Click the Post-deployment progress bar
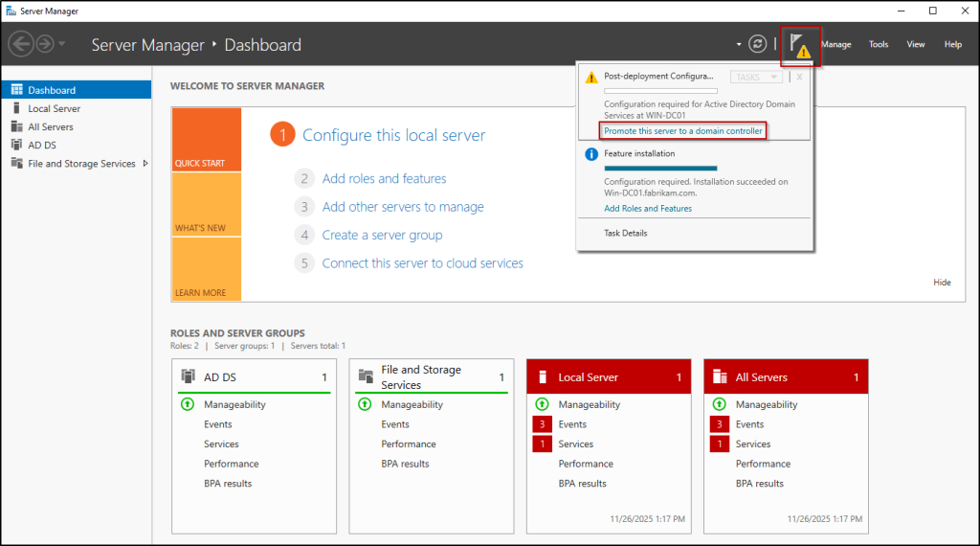This screenshot has width=980, height=546. pos(660,91)
